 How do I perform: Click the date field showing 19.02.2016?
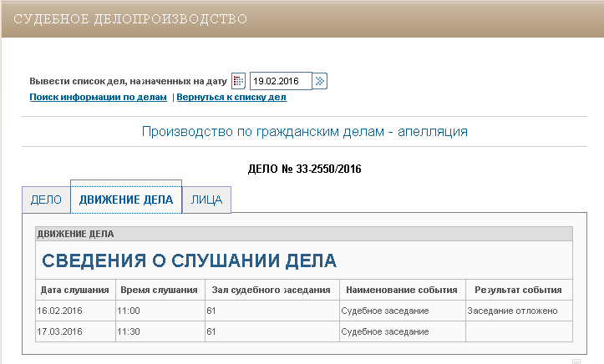pyautogui.click(x=280, y=81)
